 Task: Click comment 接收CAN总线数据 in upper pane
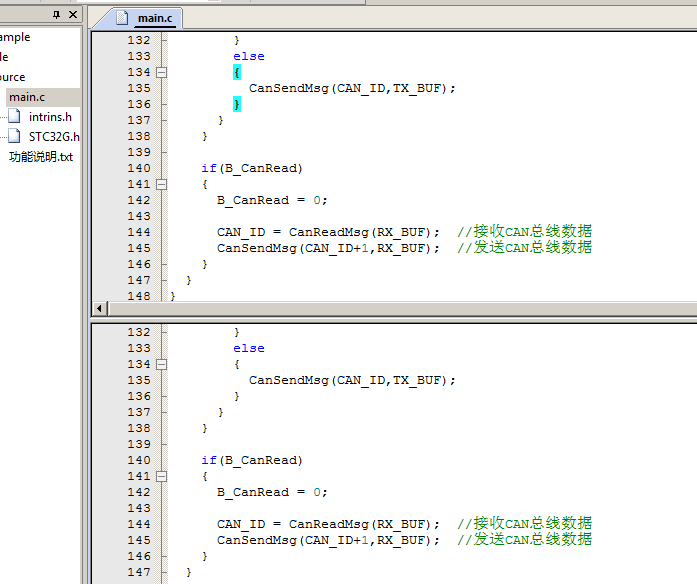click(x=525, y=232)
